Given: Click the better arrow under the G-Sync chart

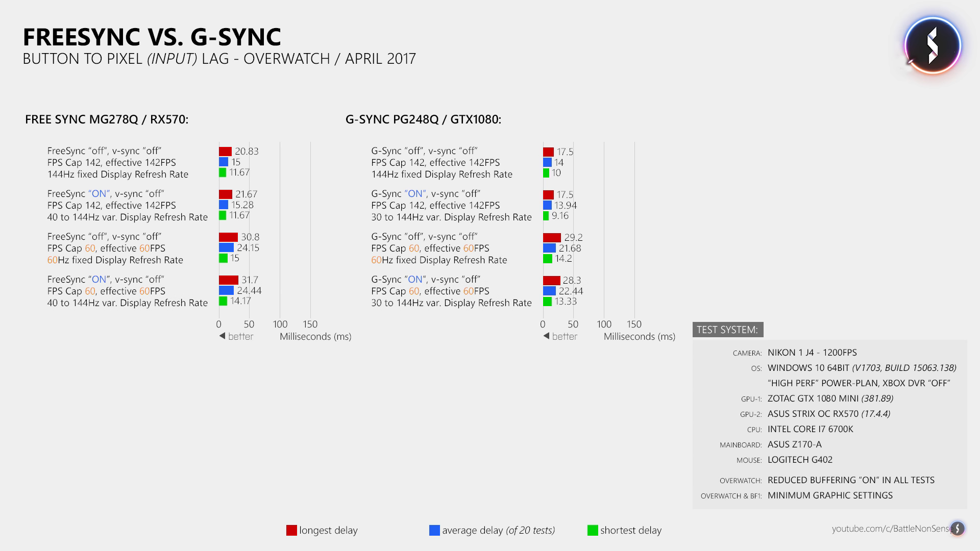Looking at the screenshot, I should 546,336.
